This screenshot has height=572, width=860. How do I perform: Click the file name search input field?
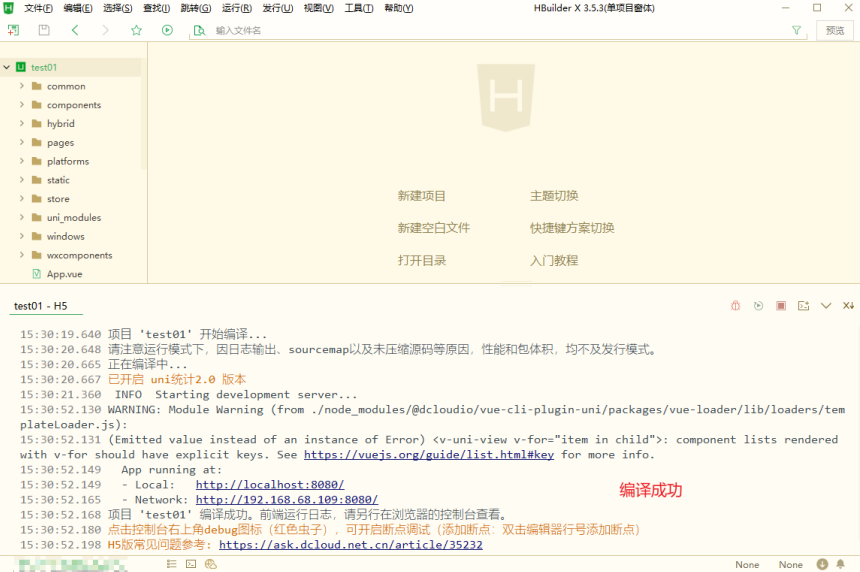(499, 31)
